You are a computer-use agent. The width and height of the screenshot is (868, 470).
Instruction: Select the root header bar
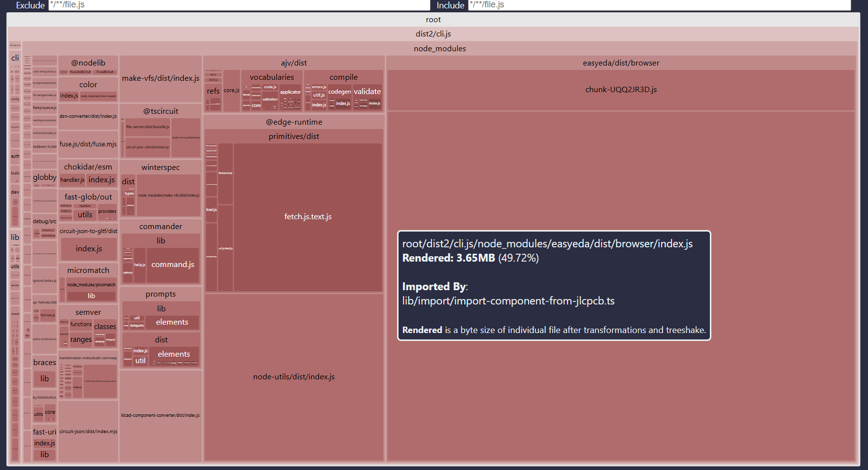(434, 20)
